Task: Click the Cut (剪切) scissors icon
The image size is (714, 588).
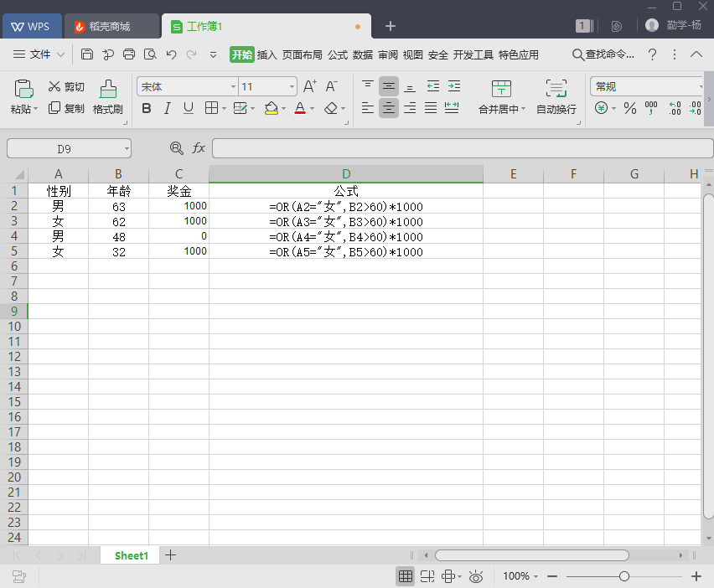Action: click(x=54, y=86)
